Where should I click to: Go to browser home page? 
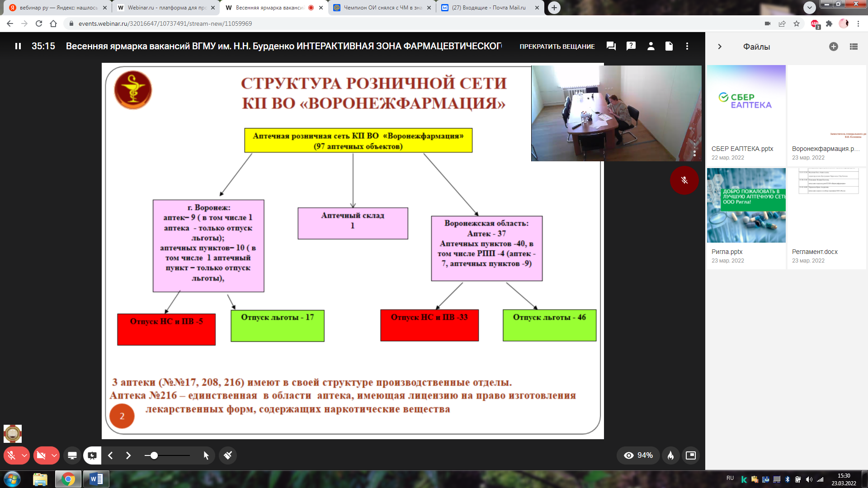53,23
